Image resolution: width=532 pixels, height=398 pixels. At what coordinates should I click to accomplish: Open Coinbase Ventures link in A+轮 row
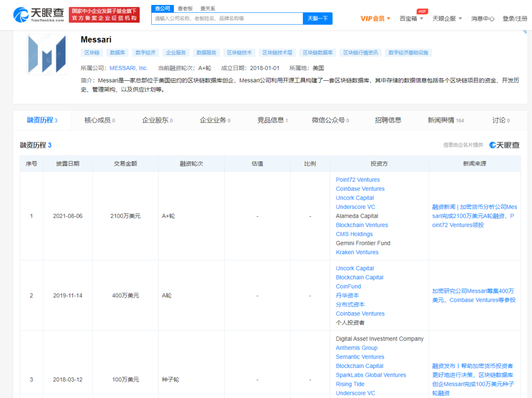(360, 189)
